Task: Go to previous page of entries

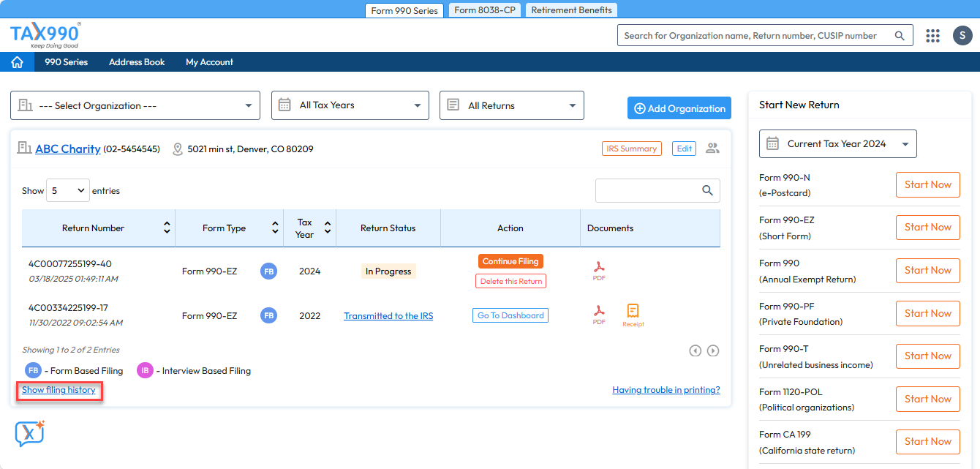Action: click(696, 350)
